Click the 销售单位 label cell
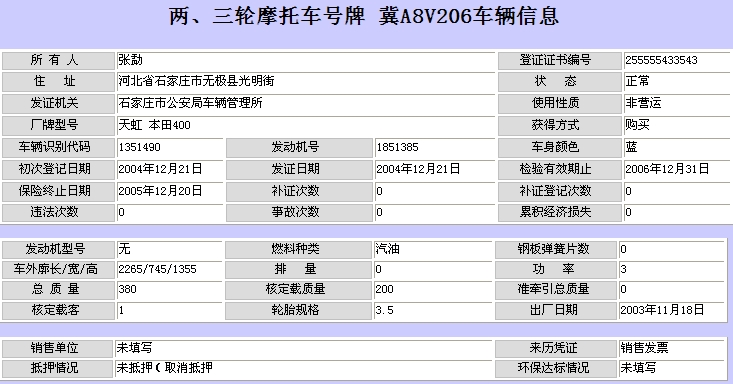The height and width of the screenshot is (384, 733). tap(57, 348)
